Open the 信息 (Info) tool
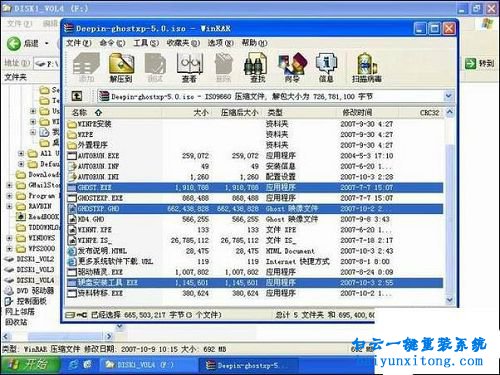 pos(326,67)
